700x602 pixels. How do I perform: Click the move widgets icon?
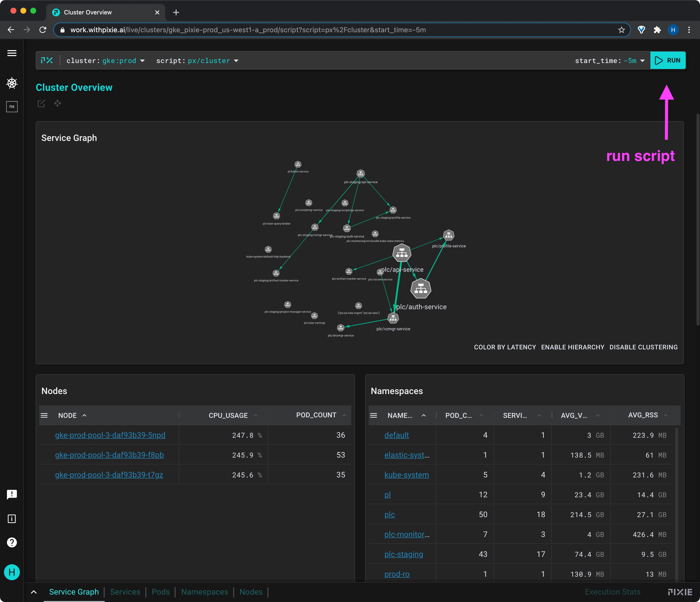[x=58, y=103]
